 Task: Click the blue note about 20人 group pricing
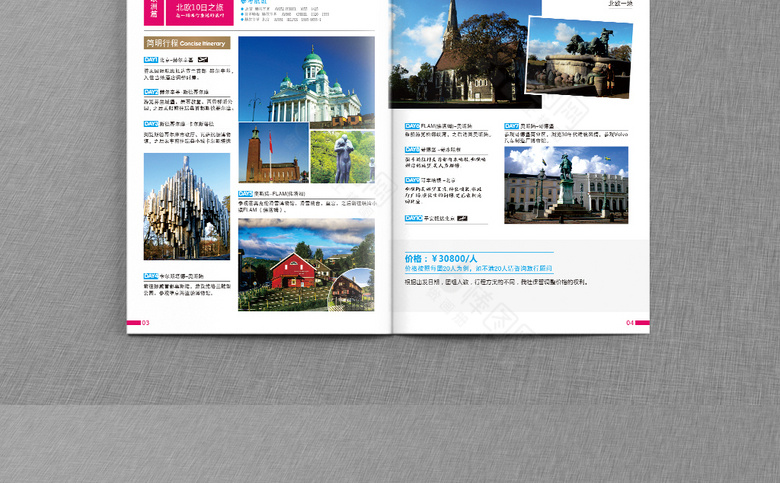point(479,269)
